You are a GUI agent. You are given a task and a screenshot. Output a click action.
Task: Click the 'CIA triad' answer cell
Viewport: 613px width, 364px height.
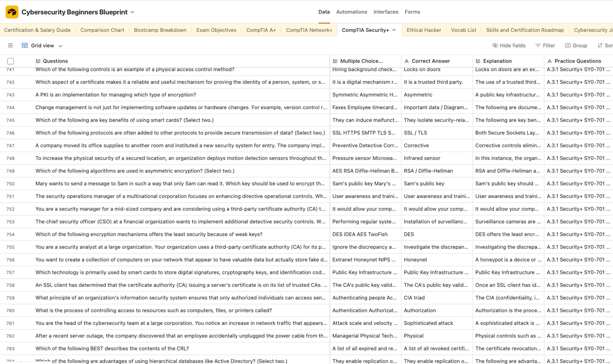click(437, 298)
